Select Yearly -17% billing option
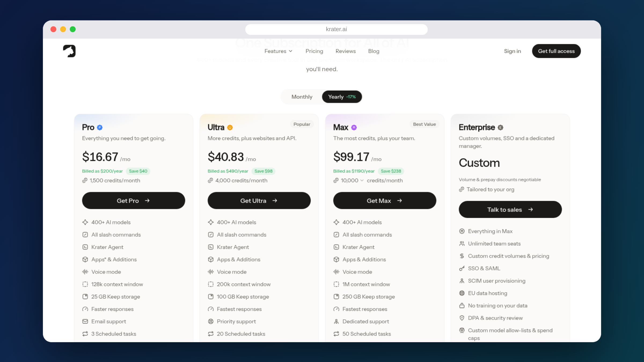The height and width of the screenshot is (362, 644). tap(342, 97)
